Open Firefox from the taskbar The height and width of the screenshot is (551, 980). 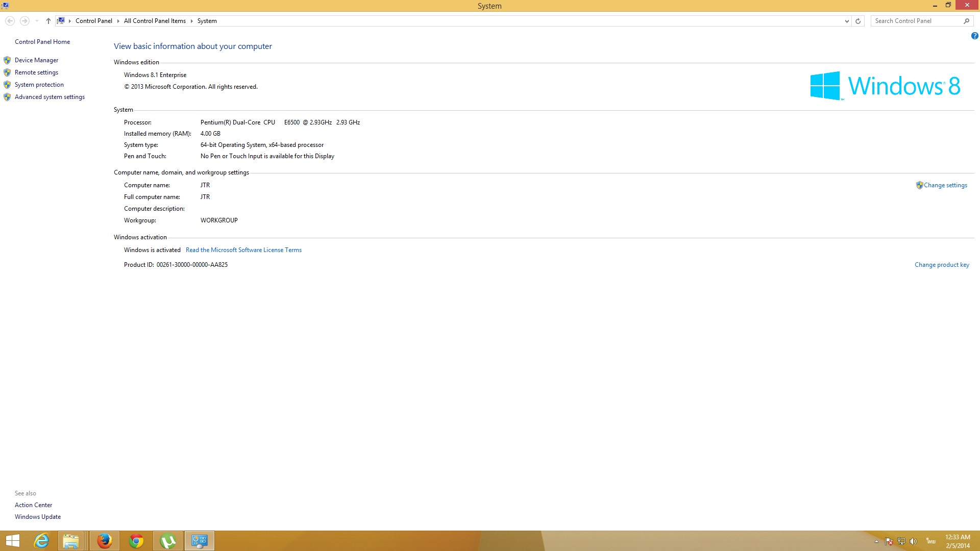(104, 541)
